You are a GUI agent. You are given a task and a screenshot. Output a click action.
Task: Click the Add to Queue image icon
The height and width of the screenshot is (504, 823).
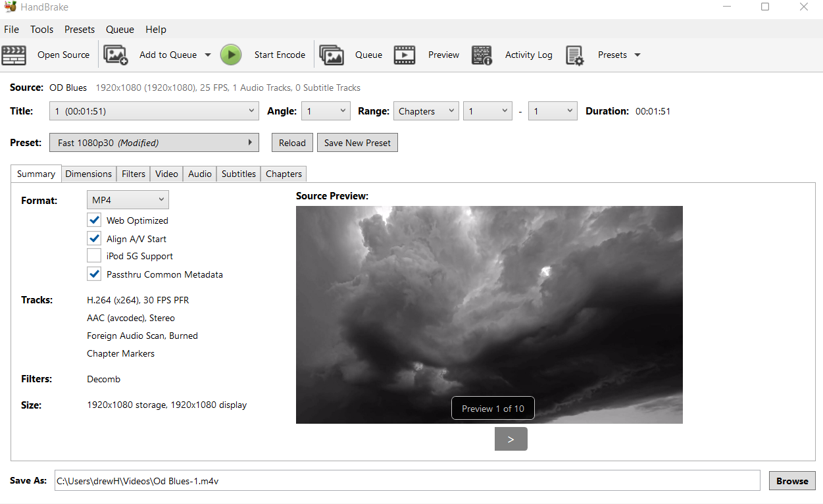pyautogui.click(x=115, y=55)
